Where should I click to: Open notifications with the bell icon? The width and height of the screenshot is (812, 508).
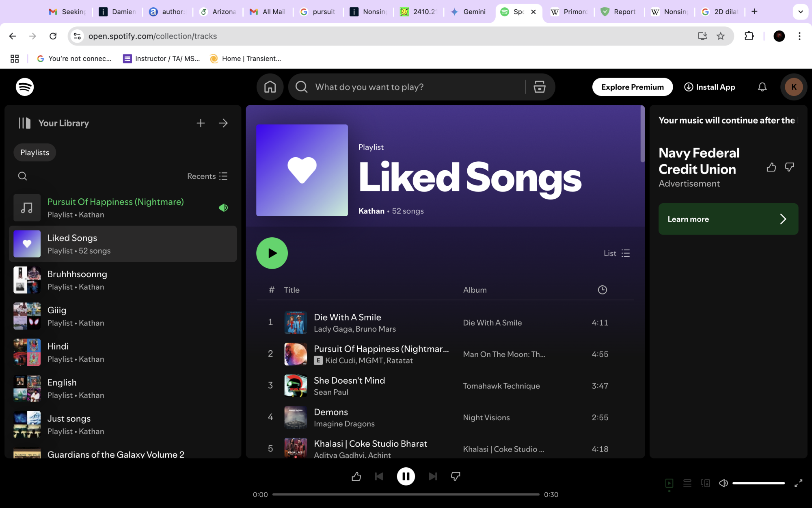[x=762, y=87]
